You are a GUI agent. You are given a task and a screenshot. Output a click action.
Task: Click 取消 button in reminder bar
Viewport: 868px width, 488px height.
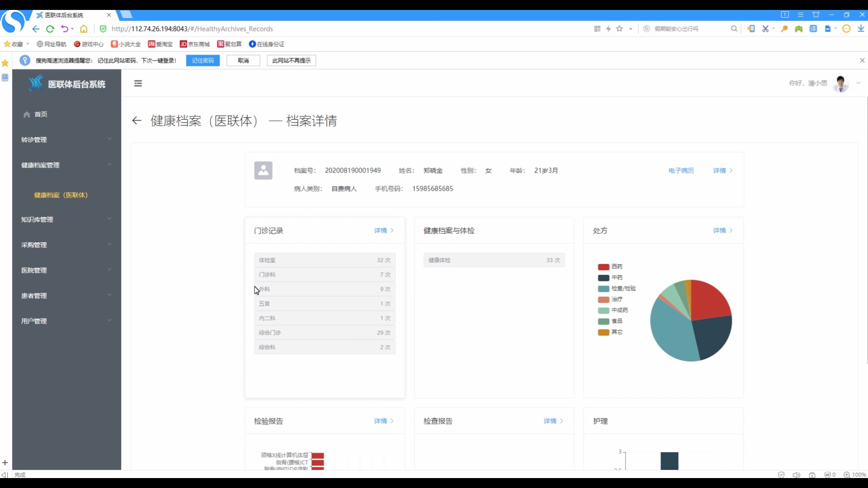point(243,61)
